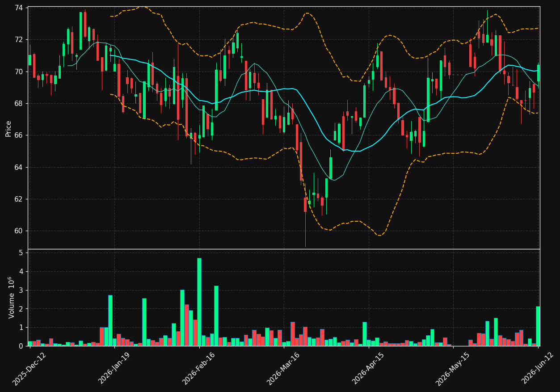The height and width of the screenshot is (392, 560).
Task: Click the 2026-May-15 date label
Action: click(x=452, y=369)
